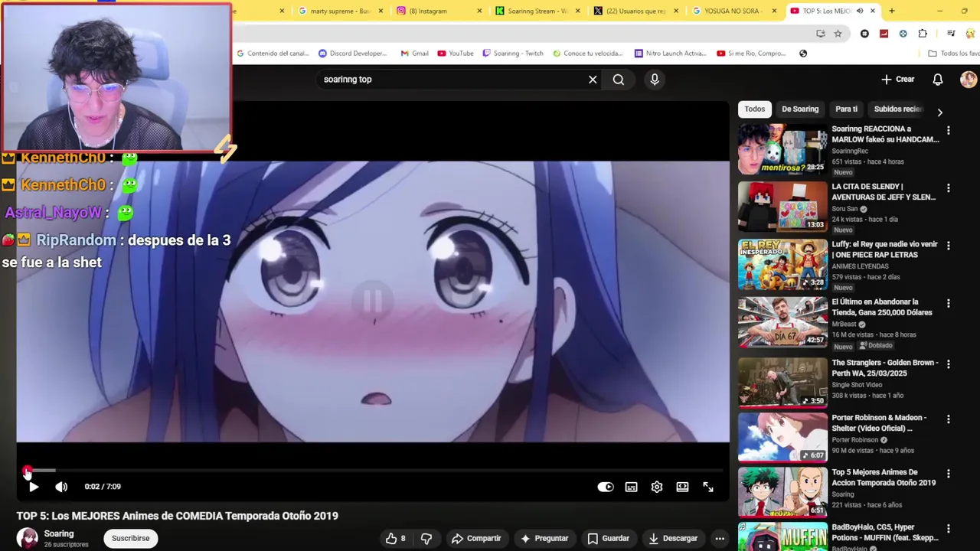Open the Gmail bookmark
The image size is (980, 551).
[414, 54]
